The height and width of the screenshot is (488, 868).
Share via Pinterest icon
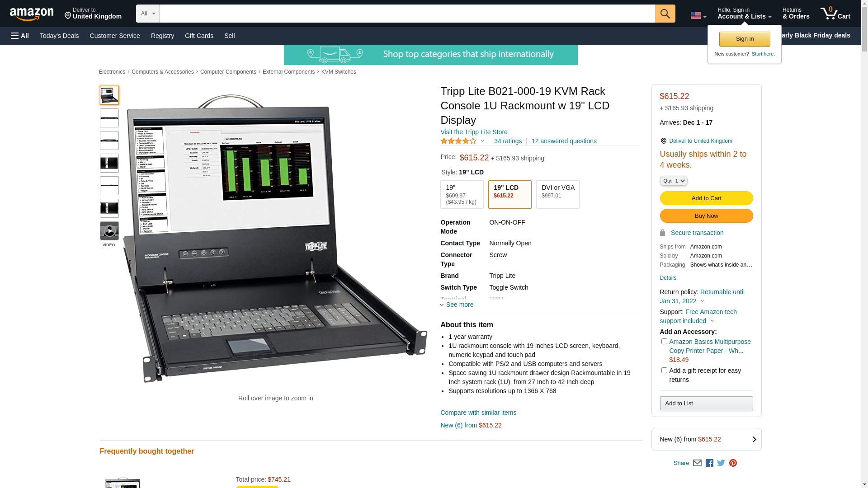[733, 463]
